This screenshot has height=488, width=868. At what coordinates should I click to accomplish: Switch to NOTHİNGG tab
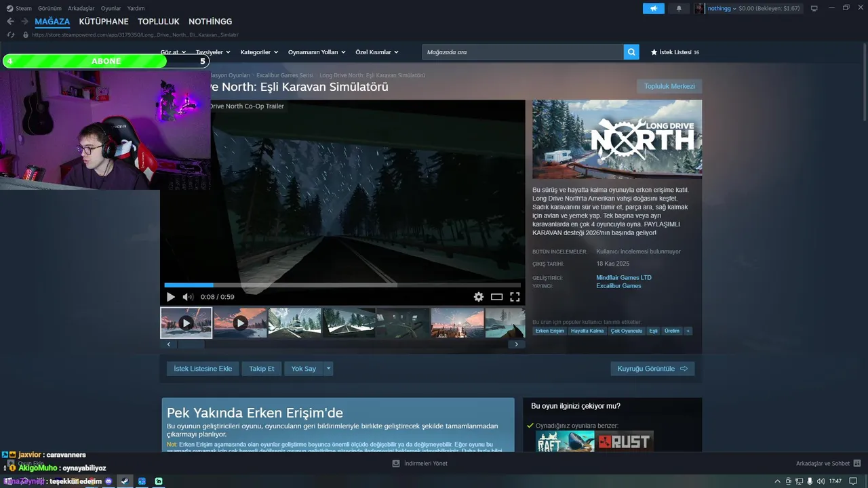[210, 22]
